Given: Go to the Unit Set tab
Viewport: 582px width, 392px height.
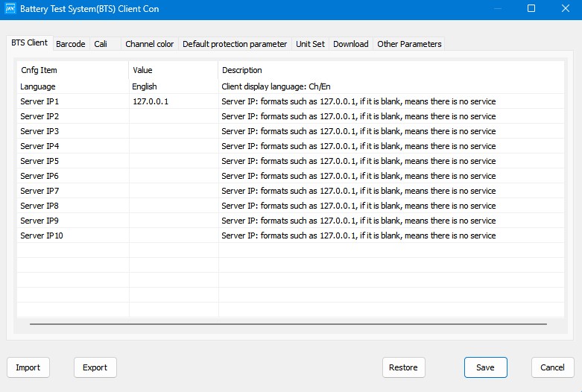Looking at the screenshot, I should coord(310,44).
